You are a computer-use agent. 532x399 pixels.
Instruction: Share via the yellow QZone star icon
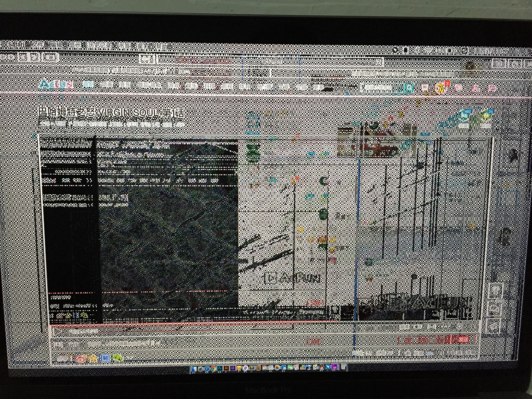[x=93, y=358]
